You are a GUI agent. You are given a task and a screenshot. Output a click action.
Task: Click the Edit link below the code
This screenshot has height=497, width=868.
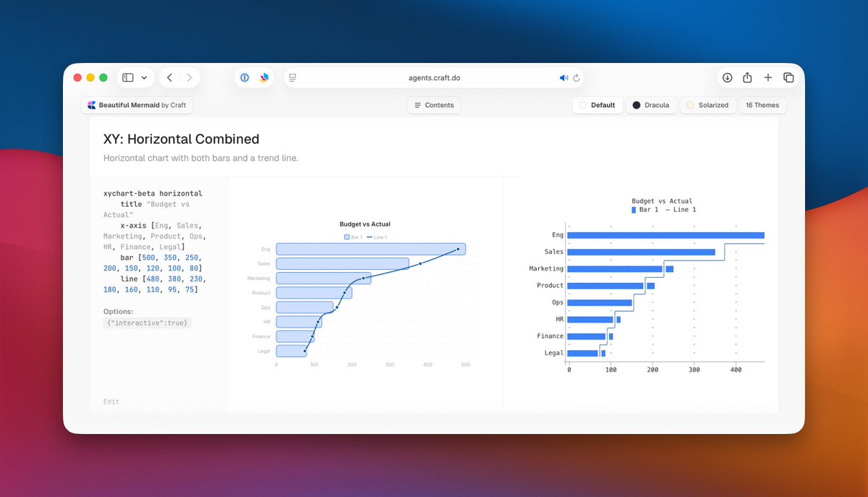pyautogui.click(x=111, y=402)
